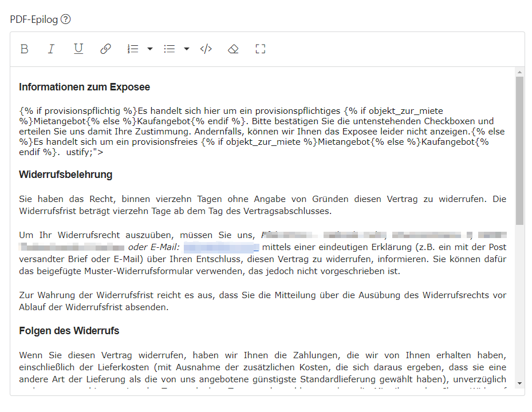
Task: Click the highlighted email address after 'oder E-Mail:'
Action: (222, 247)
